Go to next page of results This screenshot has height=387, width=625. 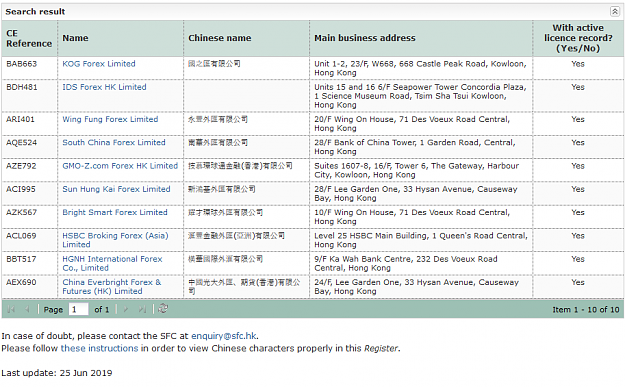pos(126,309)
